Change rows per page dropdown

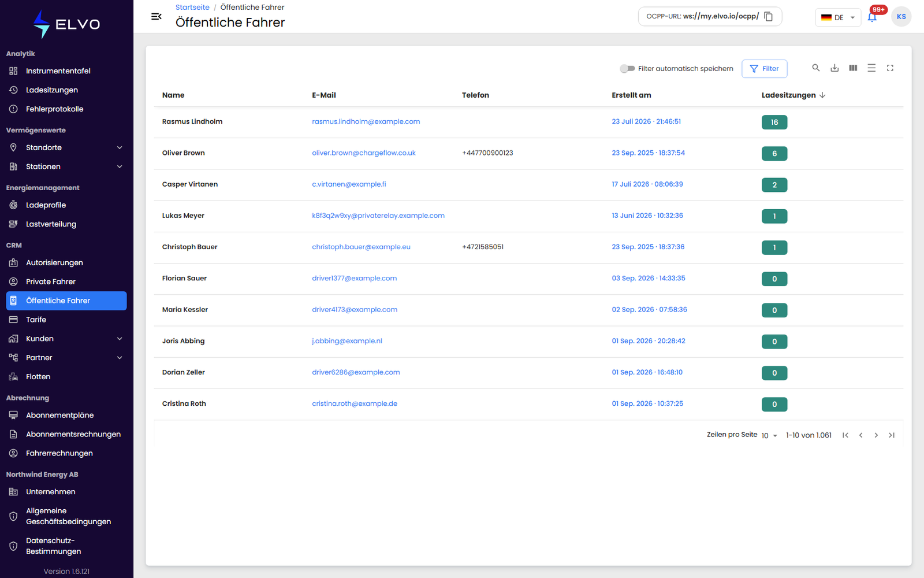tap(769, 435)
